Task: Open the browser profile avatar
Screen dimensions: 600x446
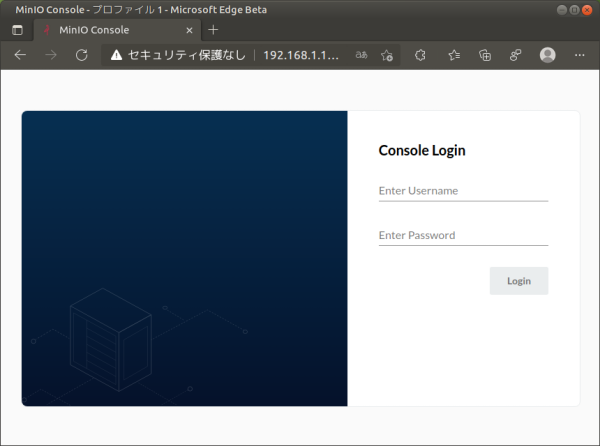Action: (x=547, y=55)
